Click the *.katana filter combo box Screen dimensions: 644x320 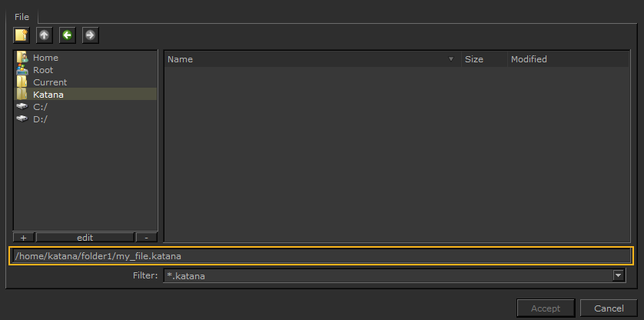pos(394,275)
